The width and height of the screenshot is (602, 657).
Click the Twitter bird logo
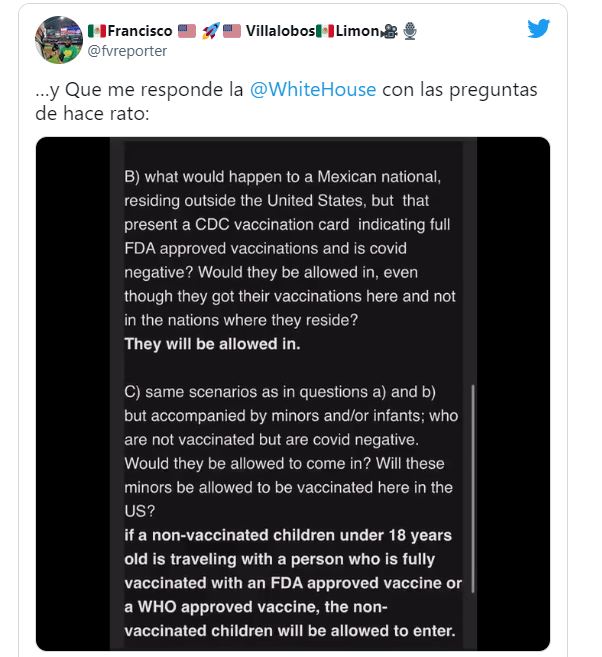coord(539,28)
